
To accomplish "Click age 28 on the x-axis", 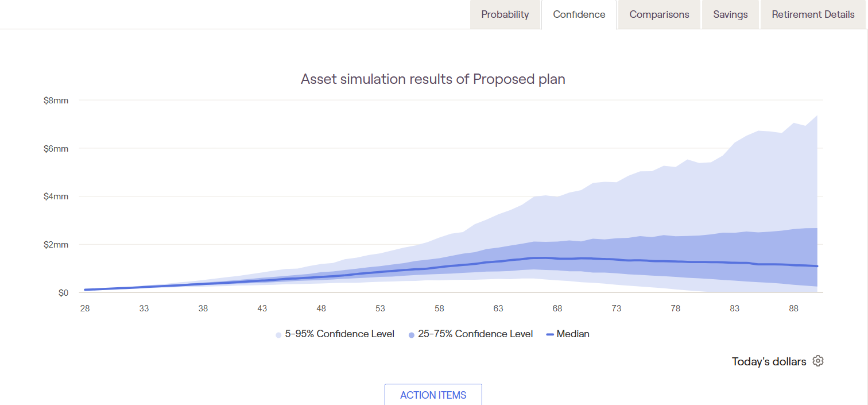I will pos(85,308).
